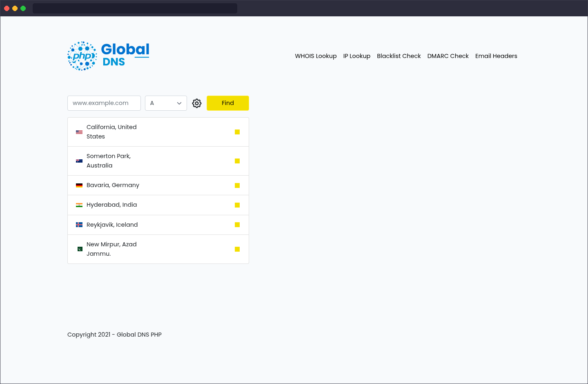Open the DNS lookup settings gear
588x384 pixels.
tap(197, 103)
